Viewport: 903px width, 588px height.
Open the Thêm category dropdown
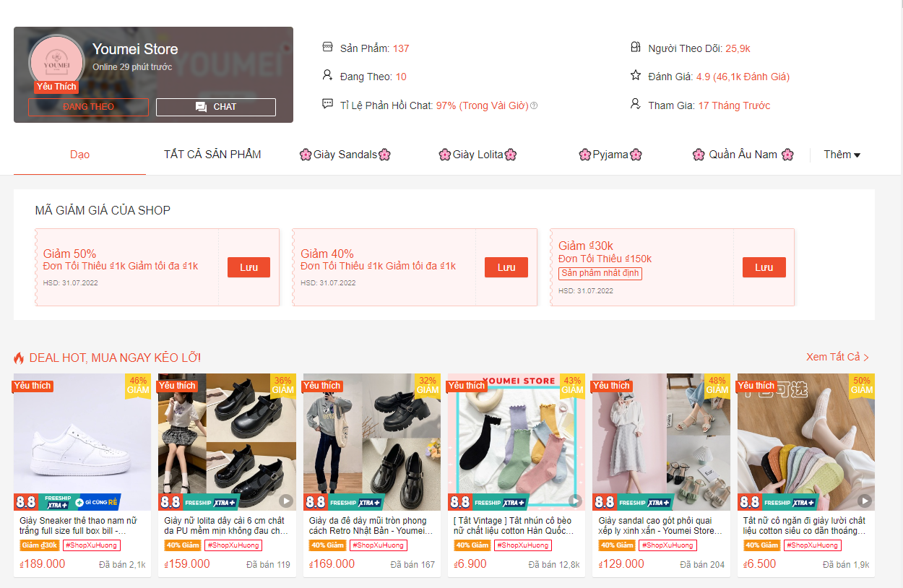point(842,155)
